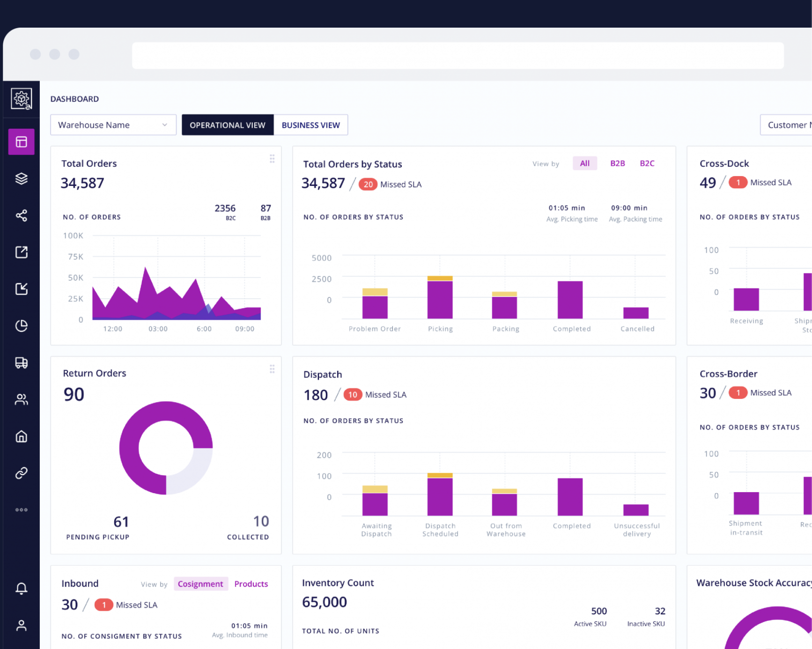
Task: Click the DASHBOARD page heading
Action: coord(74,99)
